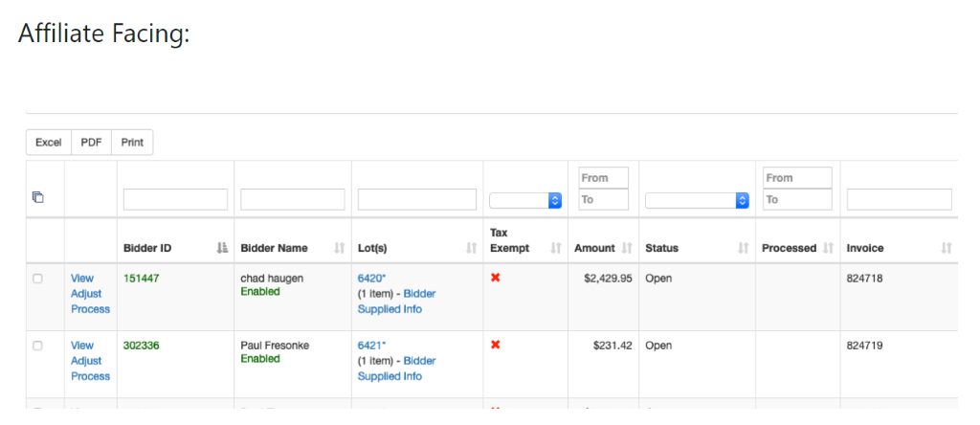Open View link for chad haugen row

[82, 279]
